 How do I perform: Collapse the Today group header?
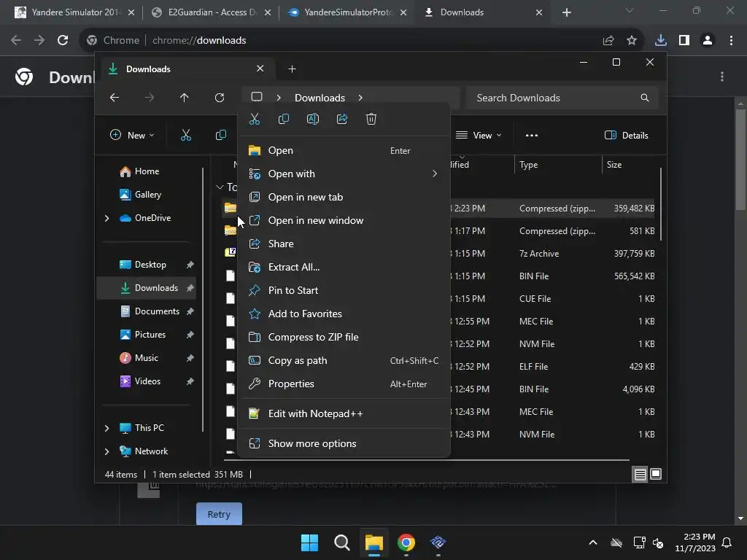click(x=220, y=187)
